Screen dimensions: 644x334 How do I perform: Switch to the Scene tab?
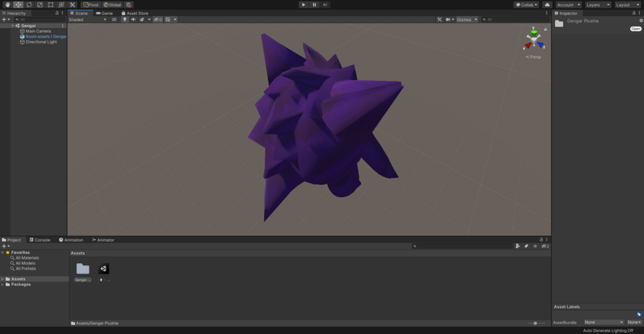pyautogui.click(x=79, y=13)
